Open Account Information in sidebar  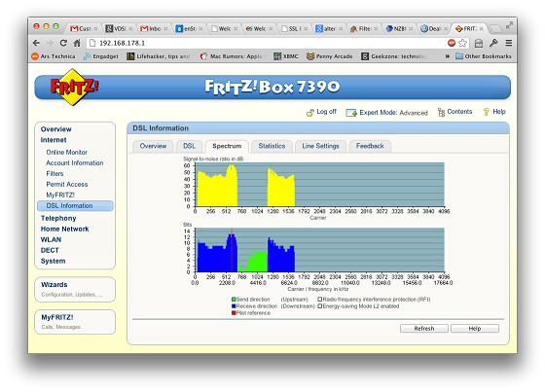coord(75,163)
